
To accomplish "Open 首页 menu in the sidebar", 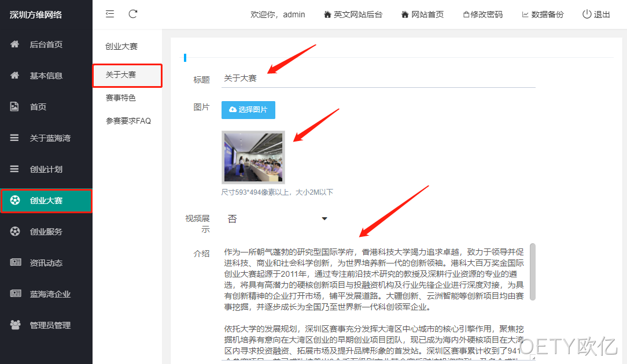I will (46, 107).
